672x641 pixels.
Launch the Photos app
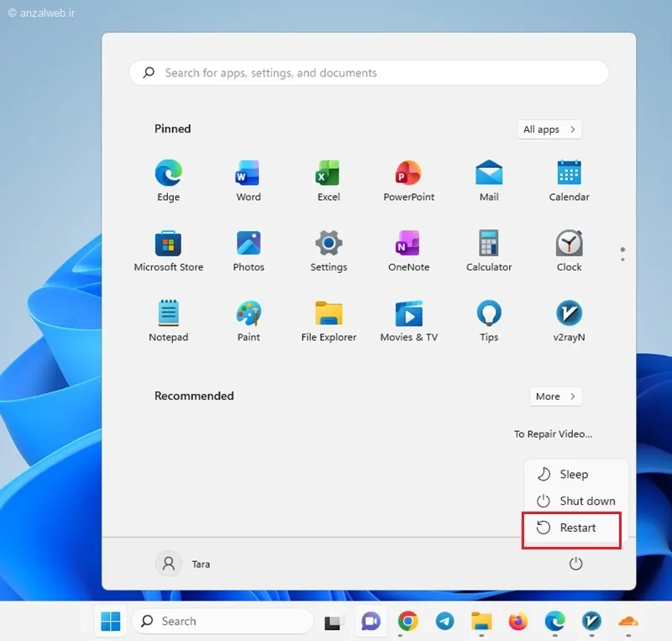[249, 250]
